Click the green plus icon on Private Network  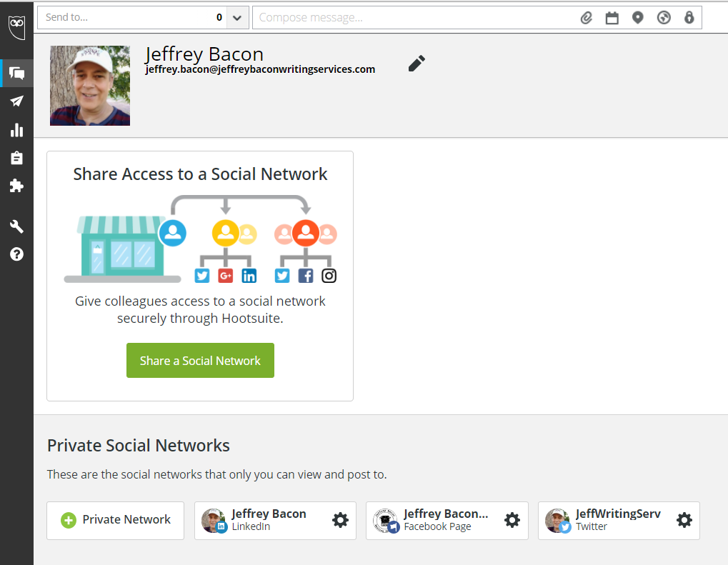click(69, 520)
